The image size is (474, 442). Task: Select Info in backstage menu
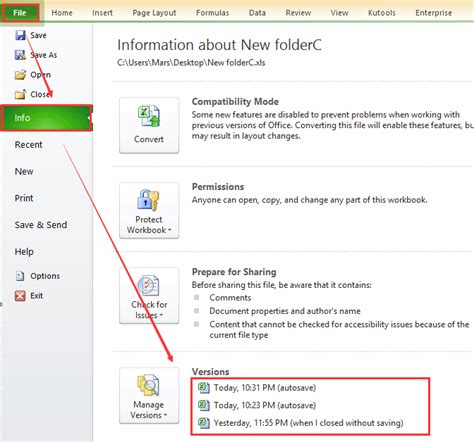(x=46, y=118)
